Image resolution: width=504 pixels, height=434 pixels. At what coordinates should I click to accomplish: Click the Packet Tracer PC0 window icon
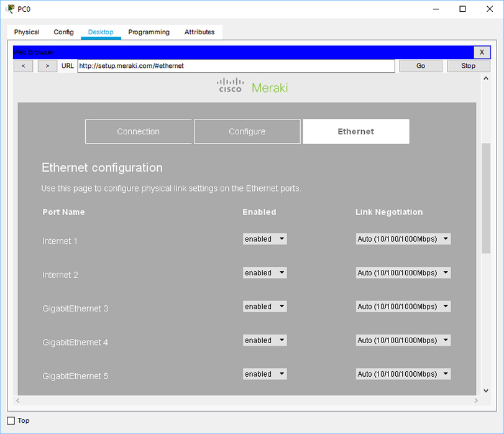pos(10,9)
